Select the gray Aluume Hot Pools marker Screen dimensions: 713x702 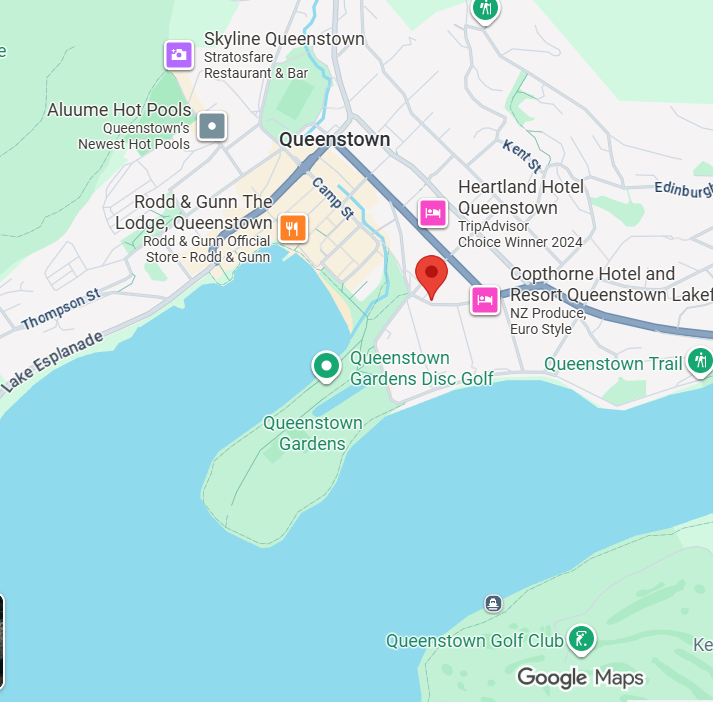point(212,126)
